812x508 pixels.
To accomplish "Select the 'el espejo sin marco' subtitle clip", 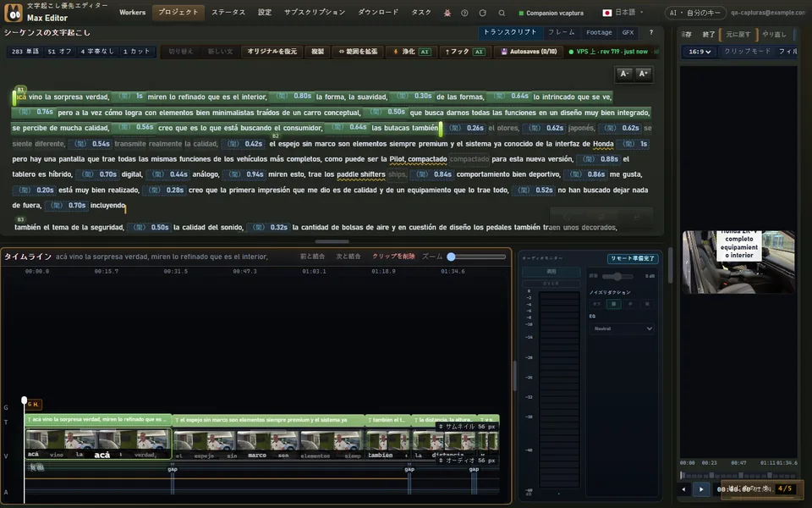I will pos(269,420).
